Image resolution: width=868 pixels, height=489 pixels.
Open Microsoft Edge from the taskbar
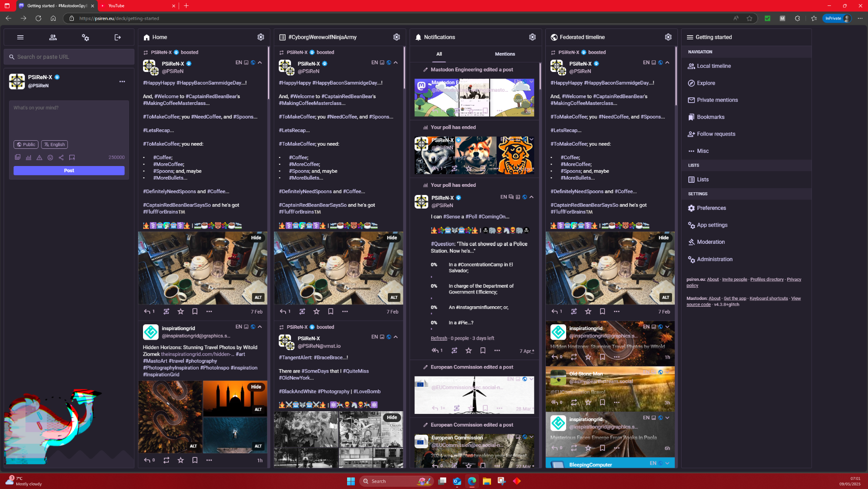coord(472,481)
